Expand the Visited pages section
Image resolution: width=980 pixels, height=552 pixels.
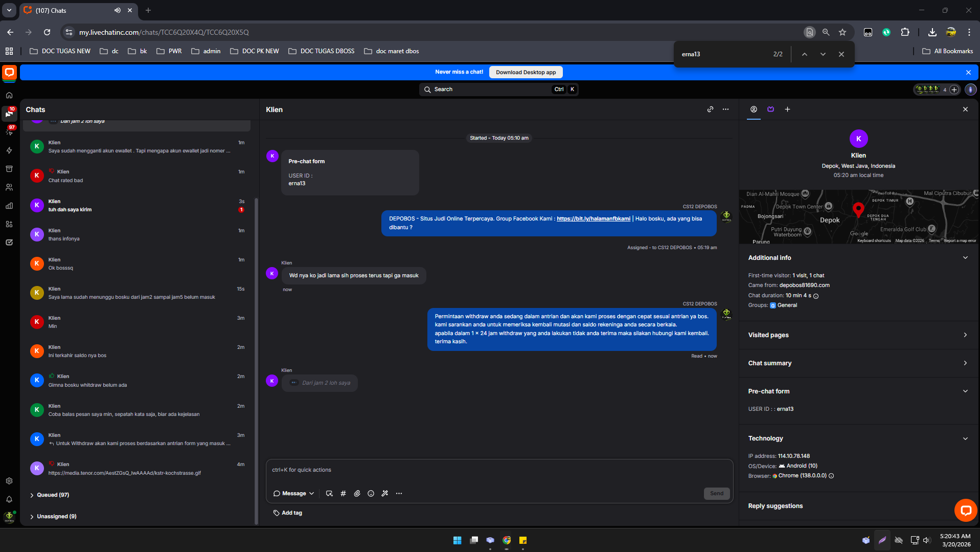tap(965, 335)
